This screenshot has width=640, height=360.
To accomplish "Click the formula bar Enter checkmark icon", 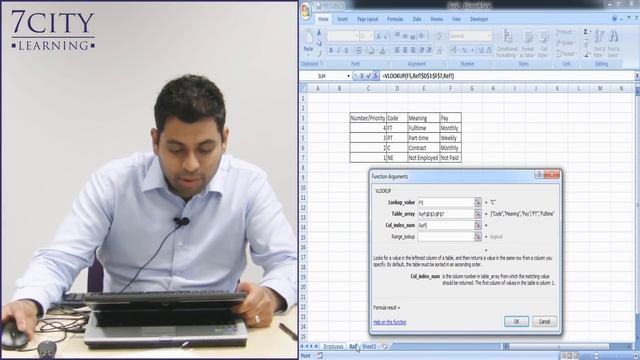I will [x=369, y=76].
